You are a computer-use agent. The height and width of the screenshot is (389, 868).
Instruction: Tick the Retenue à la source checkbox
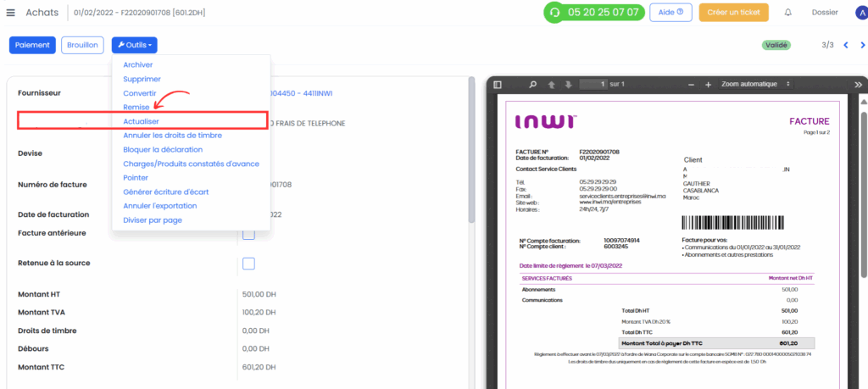[x=248, y=264]
